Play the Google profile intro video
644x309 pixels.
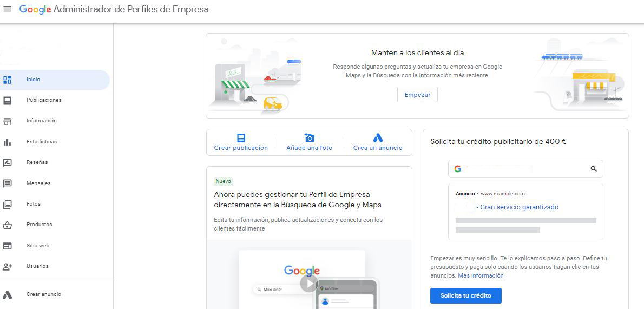pyautogui.click(x=309, y=284)
